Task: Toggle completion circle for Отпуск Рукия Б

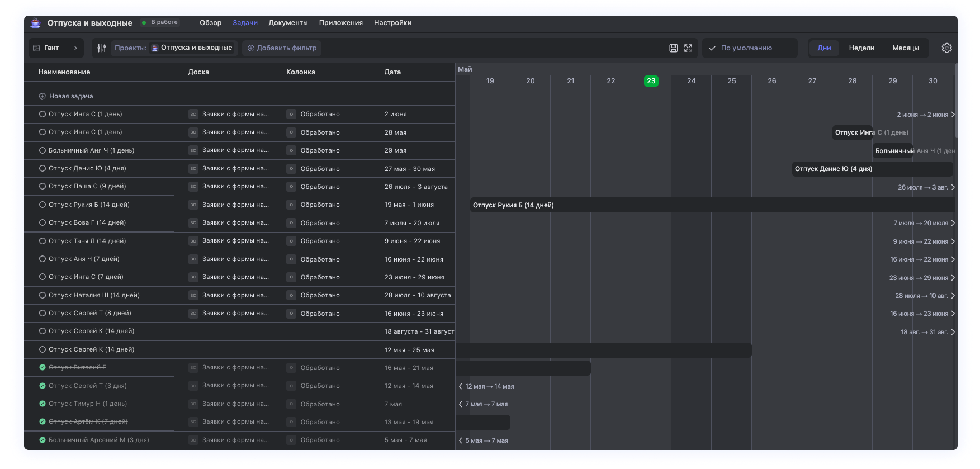Action: pyautogui.click(x=42, y=205)
